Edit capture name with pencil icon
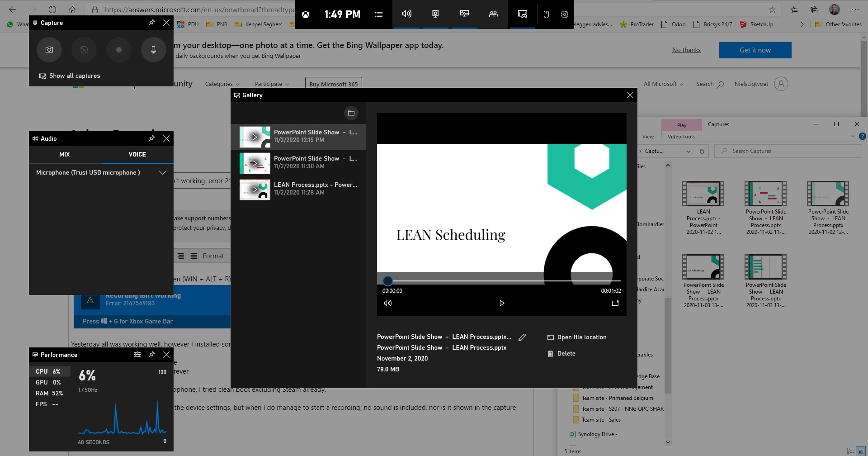Screen dimensions: 868x456 click(522, 337)
